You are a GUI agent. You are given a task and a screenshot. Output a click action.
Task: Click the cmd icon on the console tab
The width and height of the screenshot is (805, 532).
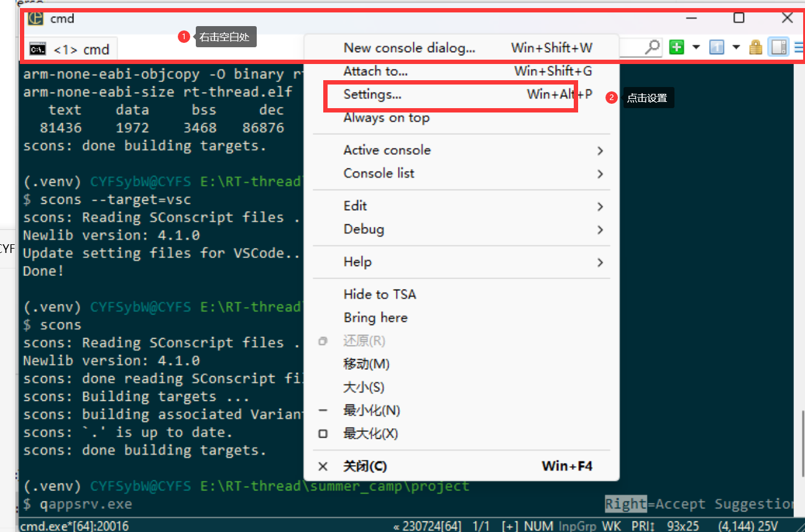tap(37, 48)
